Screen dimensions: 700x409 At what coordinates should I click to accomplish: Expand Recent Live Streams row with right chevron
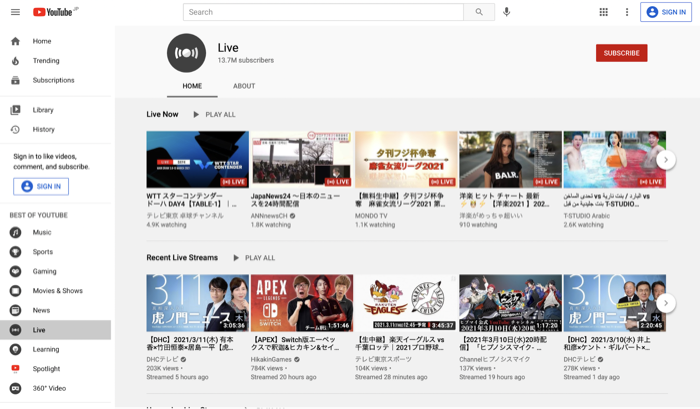pos(666,303)
